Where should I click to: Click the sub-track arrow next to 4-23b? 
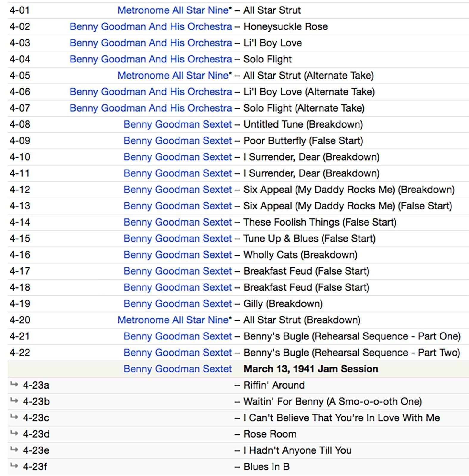pyautogui.click(x=14, y=400)
